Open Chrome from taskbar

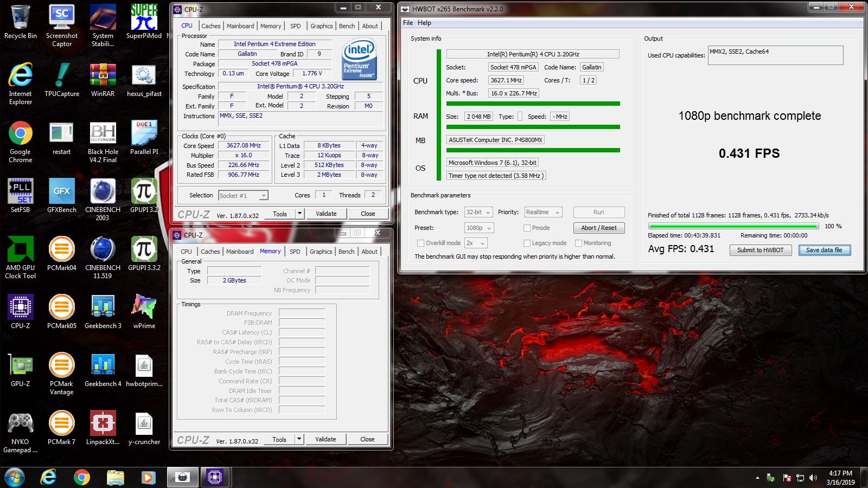(x=82, y=477)
